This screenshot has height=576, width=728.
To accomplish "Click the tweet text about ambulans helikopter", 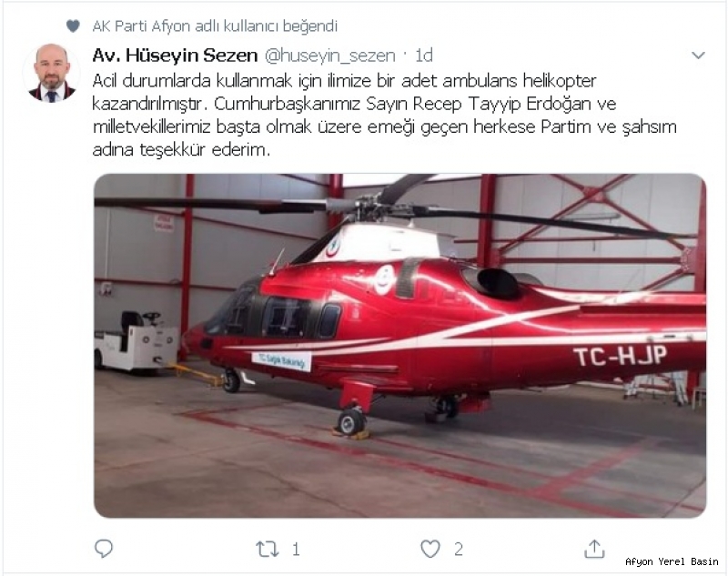I will pyautogui.click(x=384, y=115).
